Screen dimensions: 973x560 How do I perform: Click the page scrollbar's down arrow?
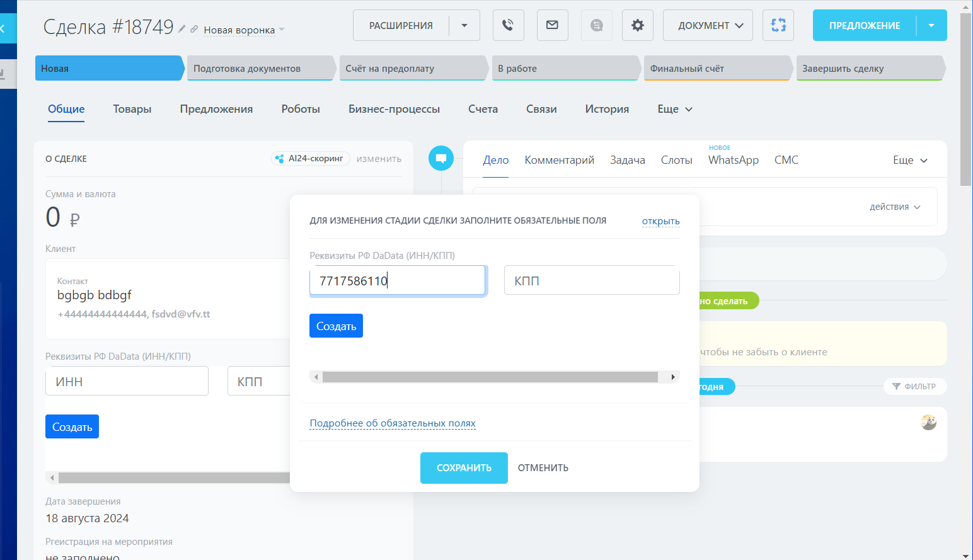(966, 554)
